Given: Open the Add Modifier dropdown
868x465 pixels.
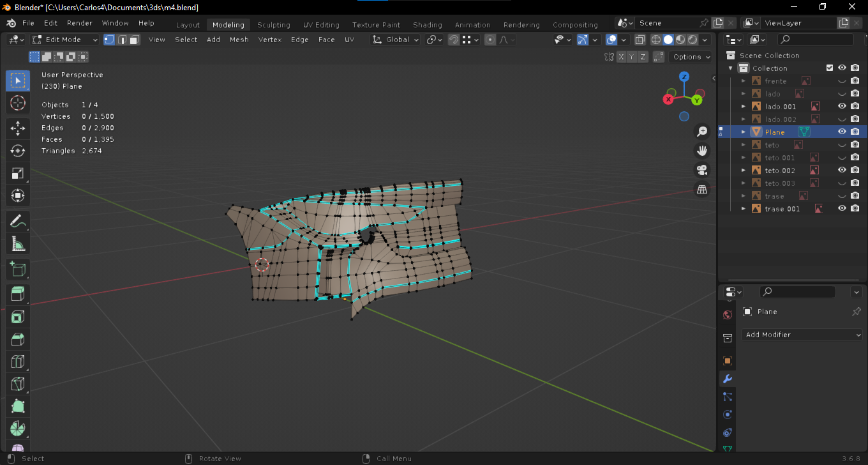Looking at the screenshot, I should point(803,335).
